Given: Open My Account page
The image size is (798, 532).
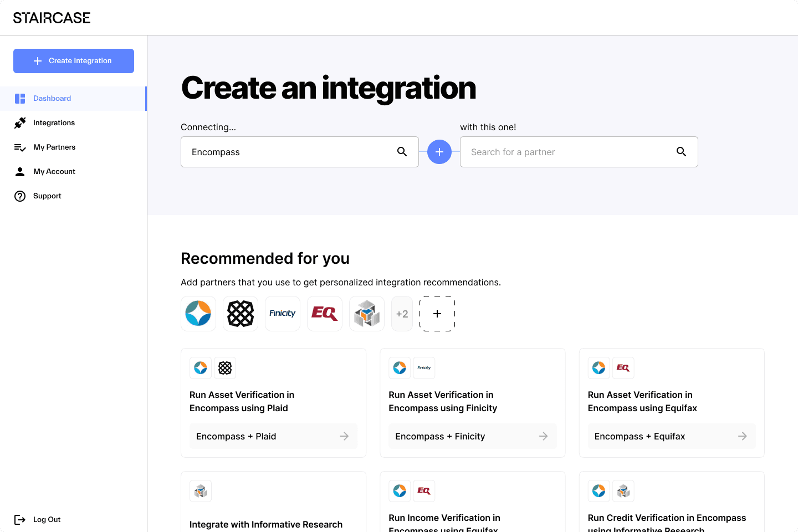Looking at the screenshot, I should [x=73, y=172].
